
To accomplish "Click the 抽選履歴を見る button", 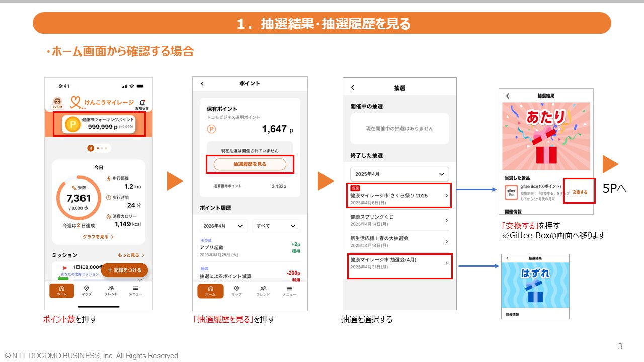I will coord(250,164).
